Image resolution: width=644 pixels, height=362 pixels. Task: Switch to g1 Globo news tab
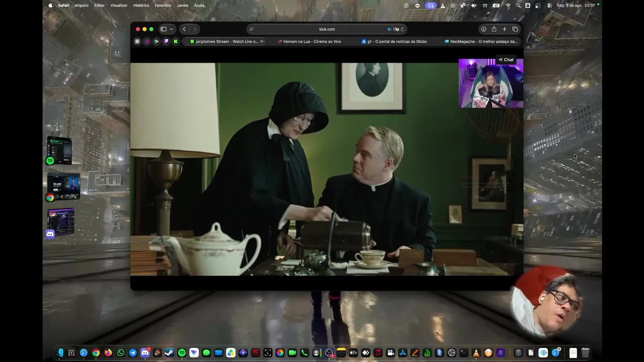click(394, 42)
